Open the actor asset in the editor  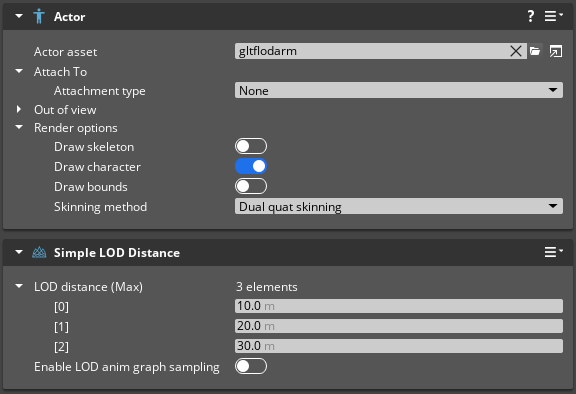[555, 51]
